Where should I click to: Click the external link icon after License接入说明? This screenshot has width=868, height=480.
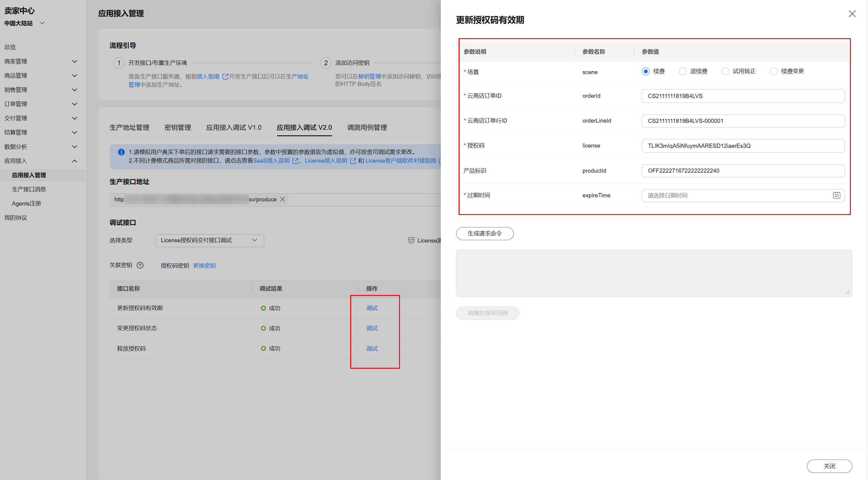coord(353,161)
